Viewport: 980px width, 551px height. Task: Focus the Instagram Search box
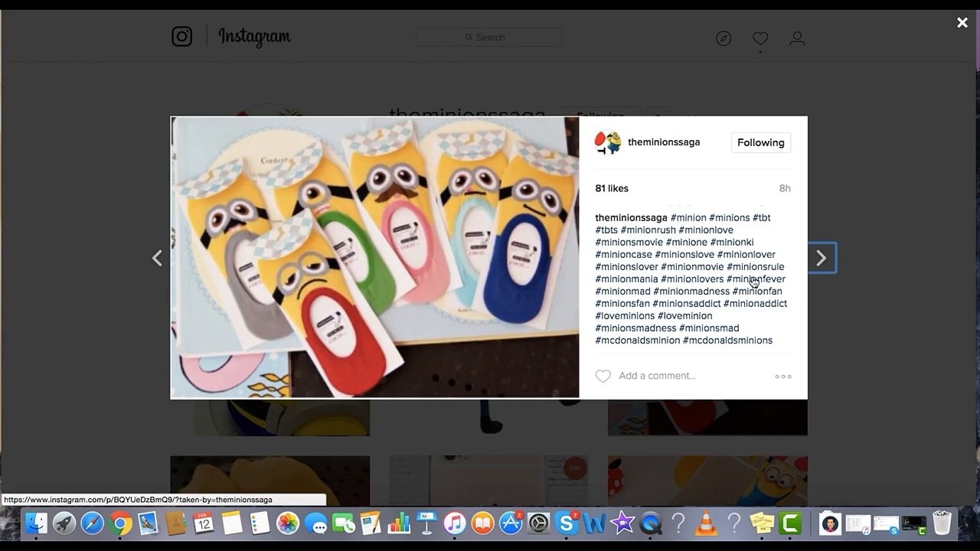click(x=488, y=37)
